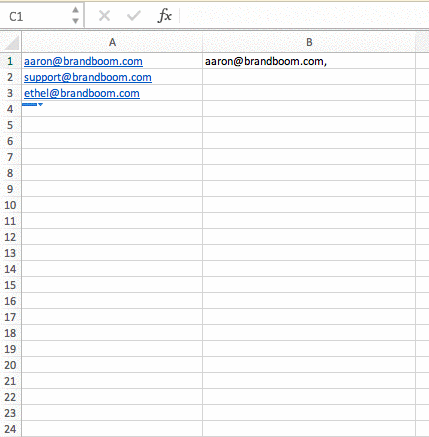Click the cancel X icon in formula bar
The height and width of the screenshot is (437, 429).
click(104, 16)
